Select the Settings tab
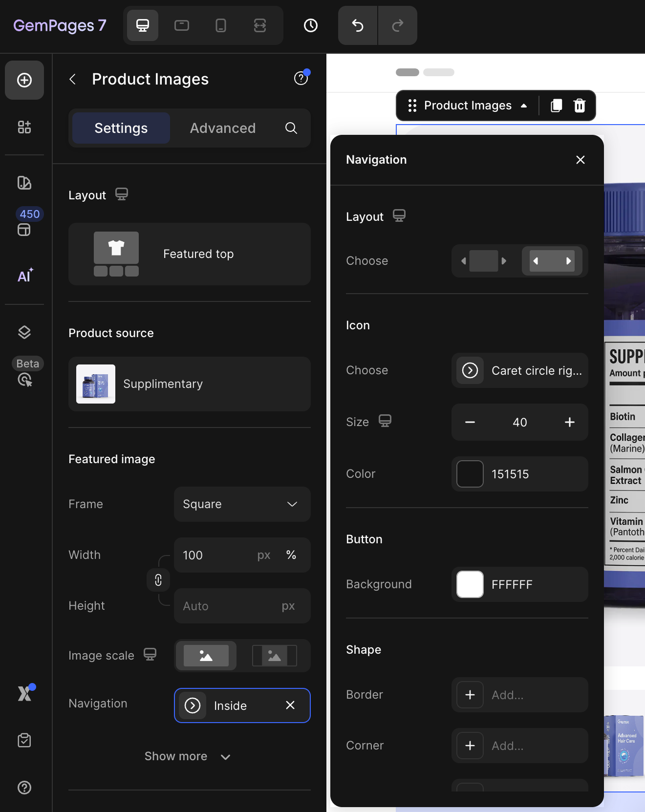This screenshot has height=812, width=645. (x=121, y=128)
